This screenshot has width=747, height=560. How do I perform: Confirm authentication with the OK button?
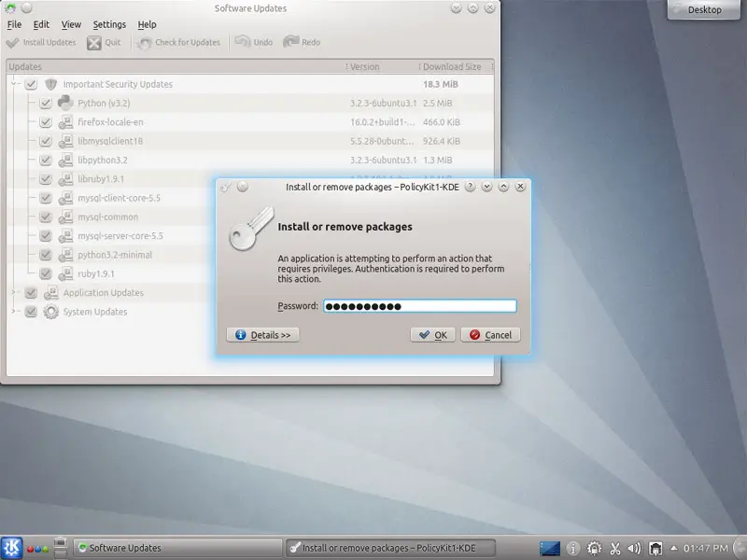point(432,335)
